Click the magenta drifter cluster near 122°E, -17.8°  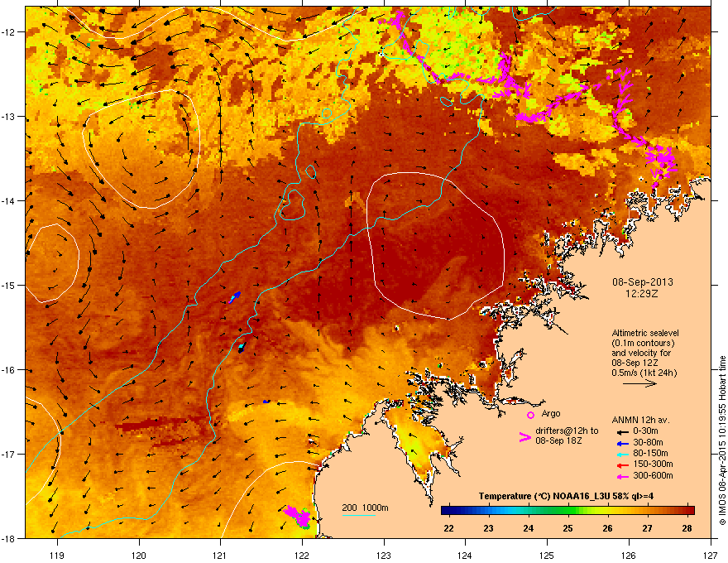click(298, 517)
